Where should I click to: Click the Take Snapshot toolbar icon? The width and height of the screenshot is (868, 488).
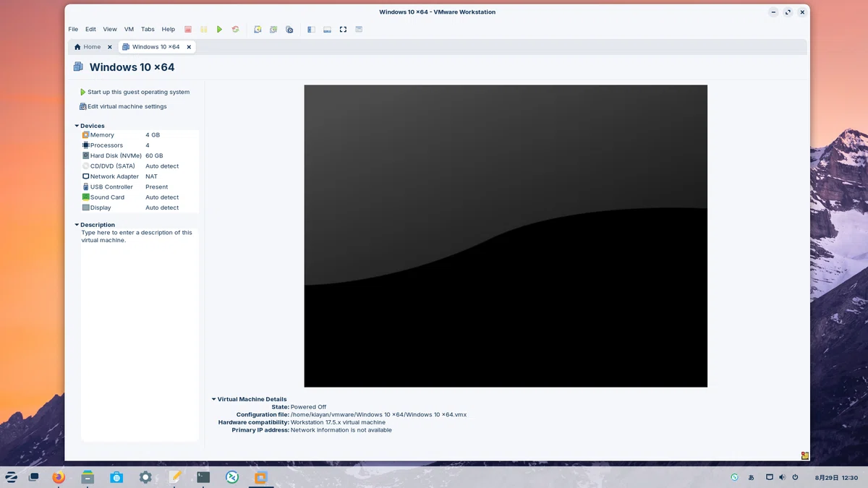pos(258,30)
